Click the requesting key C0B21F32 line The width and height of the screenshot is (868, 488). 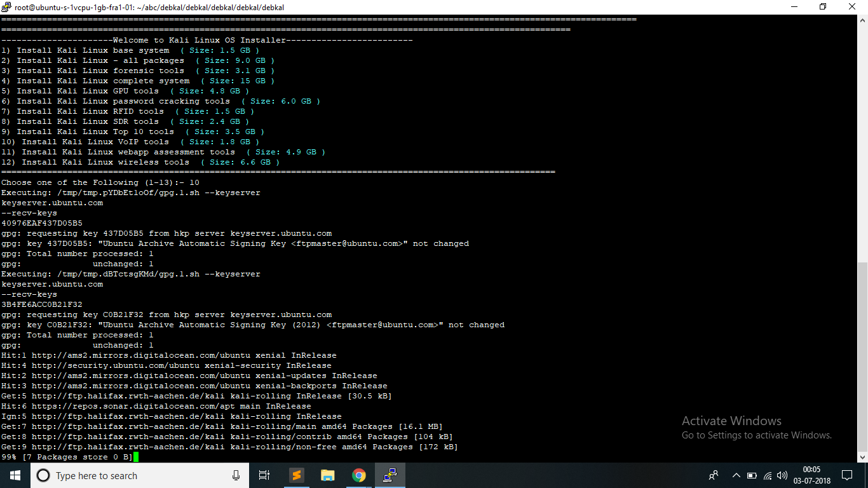[166, 315]
